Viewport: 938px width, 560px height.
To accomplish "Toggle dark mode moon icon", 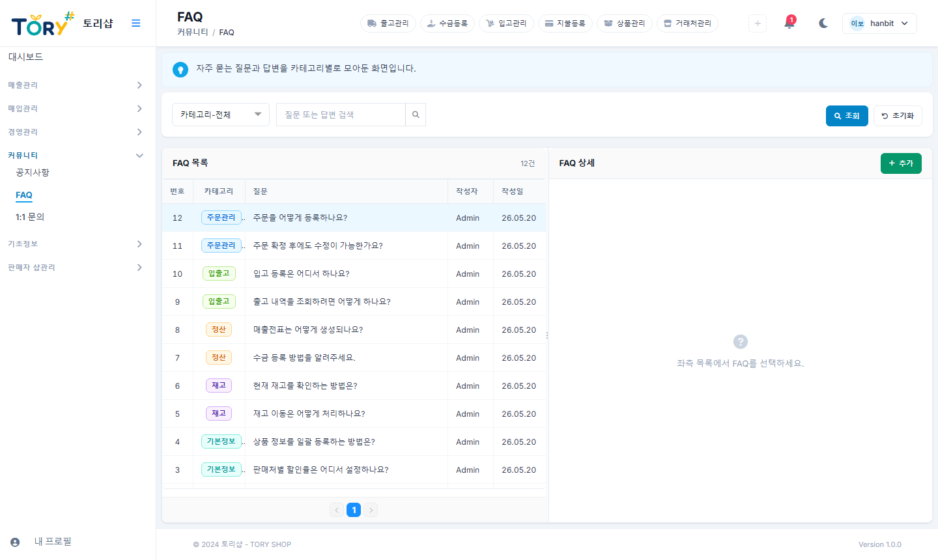I will [823, 23].
